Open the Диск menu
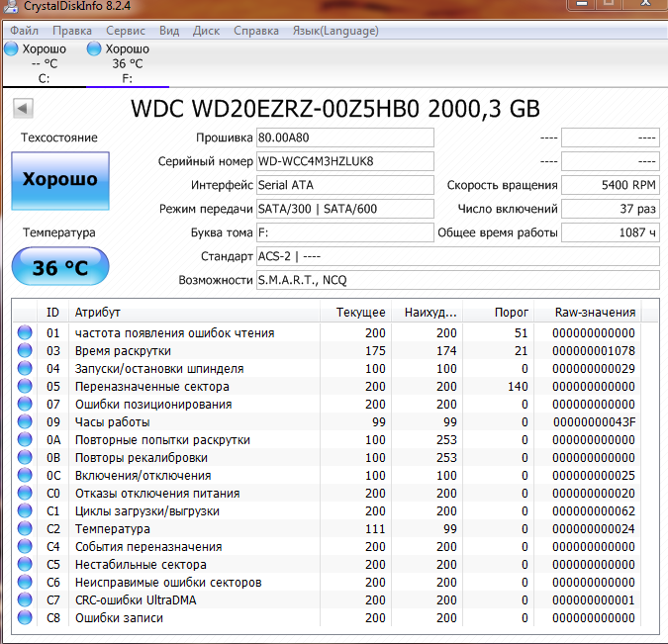Screen dimensions: 668x644 tap(206, 31)
